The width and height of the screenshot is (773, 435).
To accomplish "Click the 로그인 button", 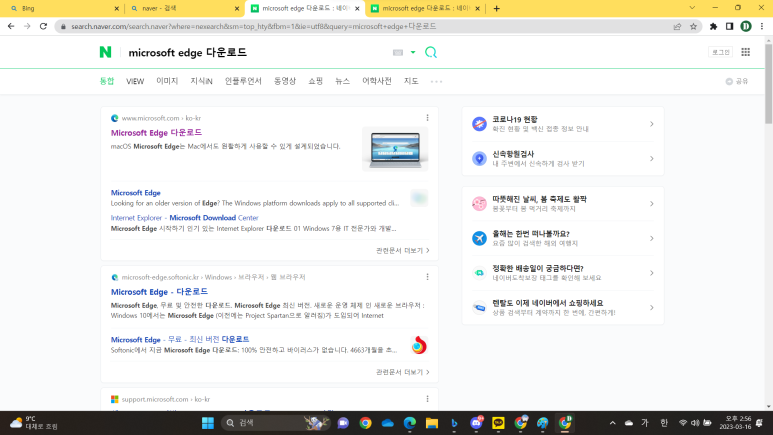I will [x=720, y=52].
